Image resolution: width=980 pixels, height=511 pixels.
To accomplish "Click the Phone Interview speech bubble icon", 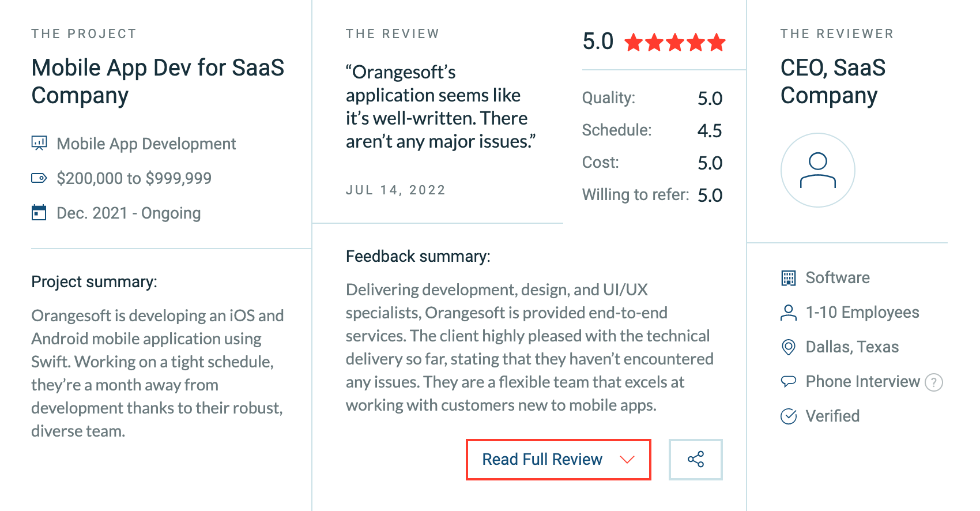I will [x=788, y=381].
